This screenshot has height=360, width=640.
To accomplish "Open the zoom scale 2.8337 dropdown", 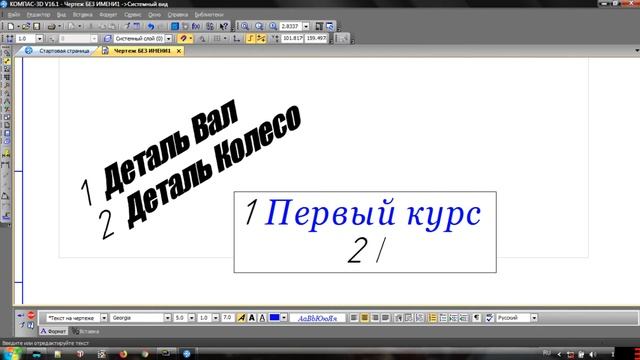I will point(306,27).
